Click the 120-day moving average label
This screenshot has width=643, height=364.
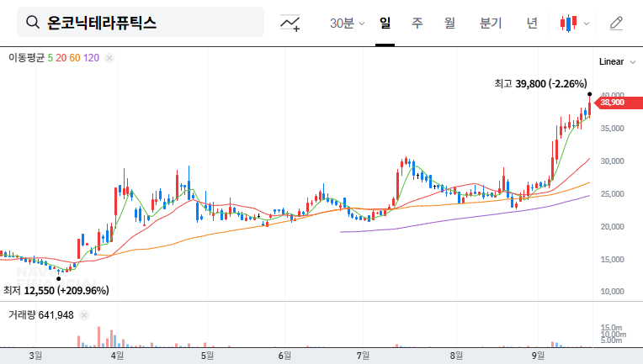(x=91, y=58)
